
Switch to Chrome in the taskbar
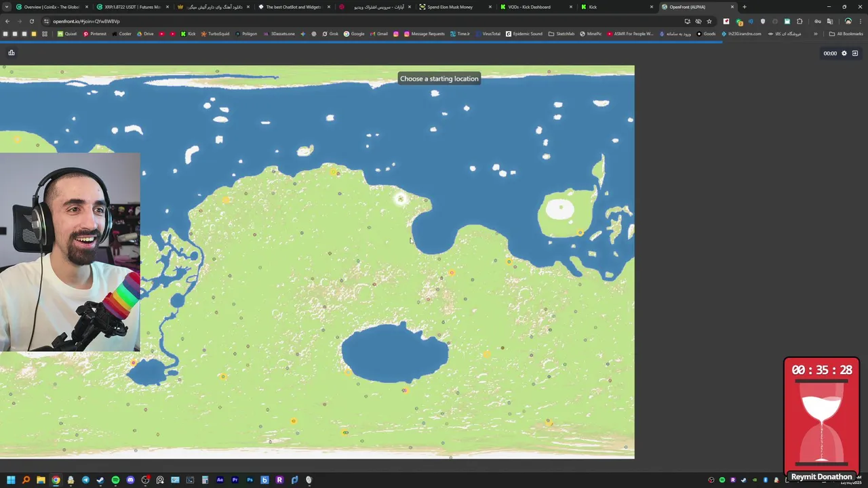point(56,480)
